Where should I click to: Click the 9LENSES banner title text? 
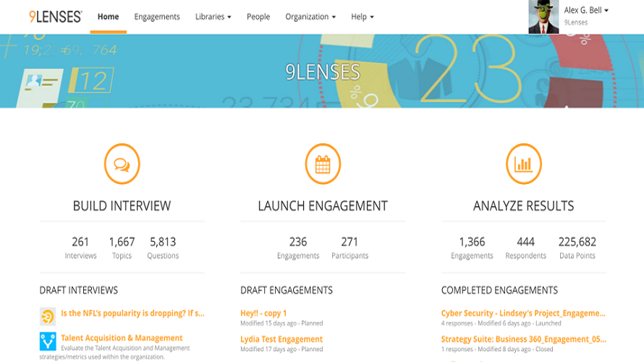coord(323,72)
